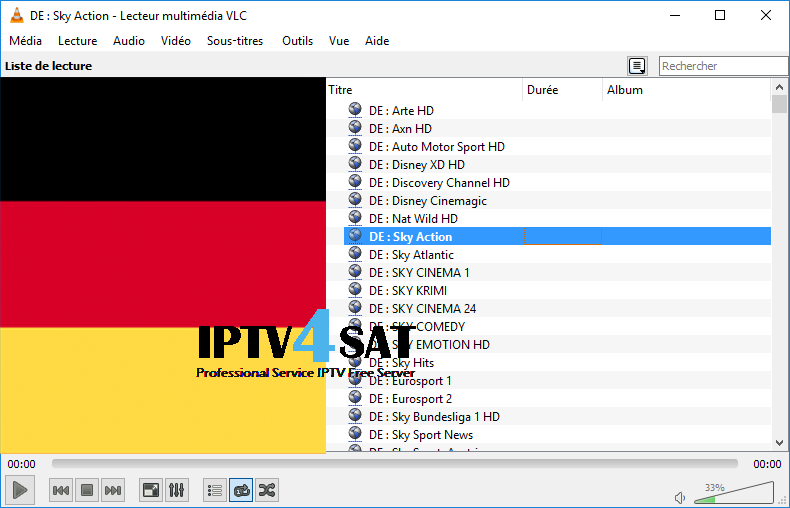The image size is (790, 508).
Task: Open the Vue menu
Action: pos(339,41)
